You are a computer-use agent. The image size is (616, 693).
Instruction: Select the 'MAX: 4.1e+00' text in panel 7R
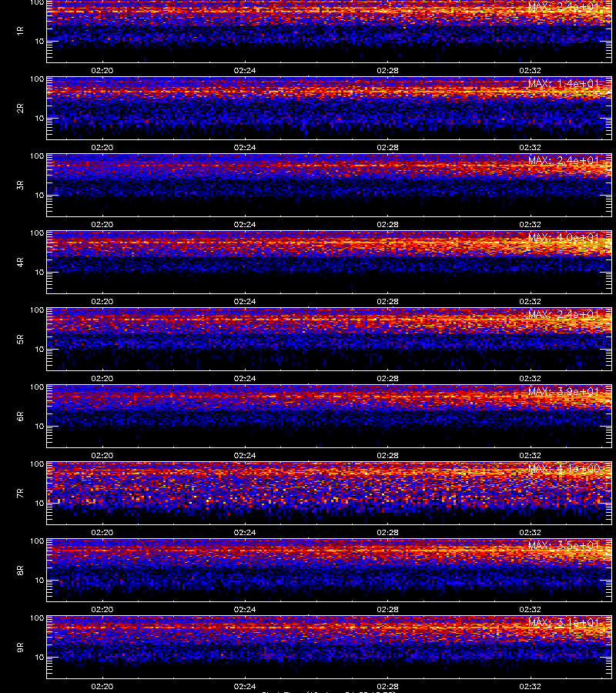564,468
